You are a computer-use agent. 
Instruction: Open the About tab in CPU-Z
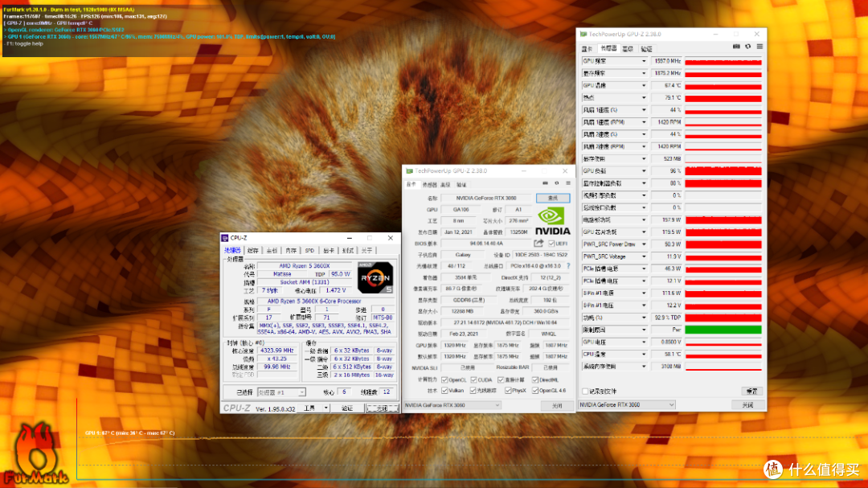click(x=366, y=250)
